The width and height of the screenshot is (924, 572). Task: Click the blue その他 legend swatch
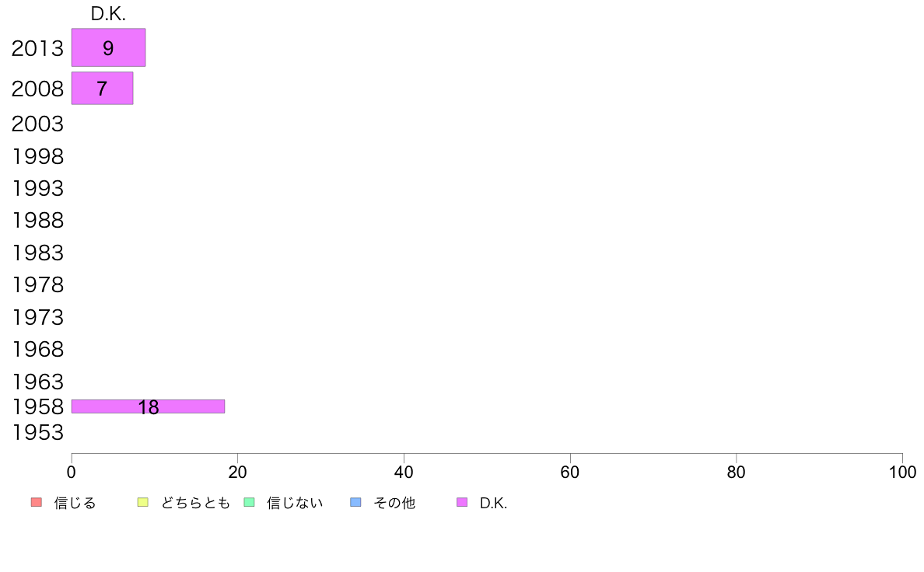point(355,502)
